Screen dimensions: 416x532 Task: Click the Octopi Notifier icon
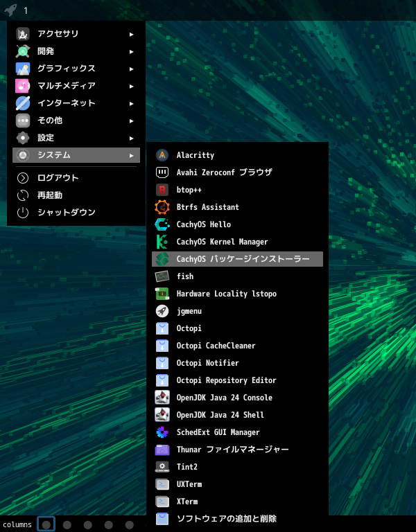[162, 363]
